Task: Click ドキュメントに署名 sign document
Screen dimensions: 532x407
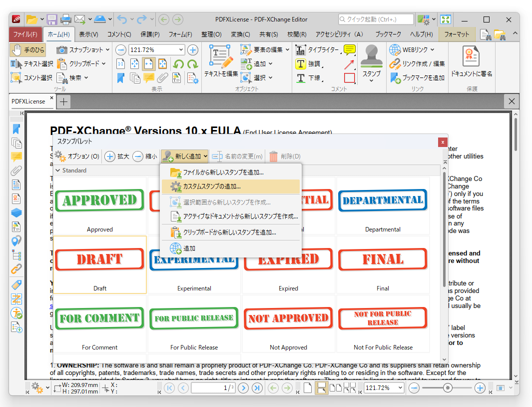Action: 471,61
